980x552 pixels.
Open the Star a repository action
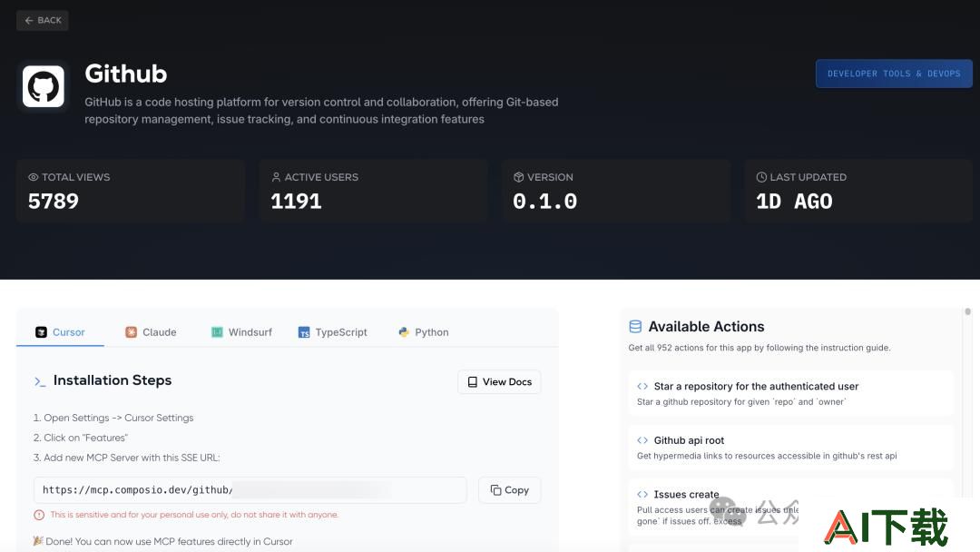[x=790, y=393]
